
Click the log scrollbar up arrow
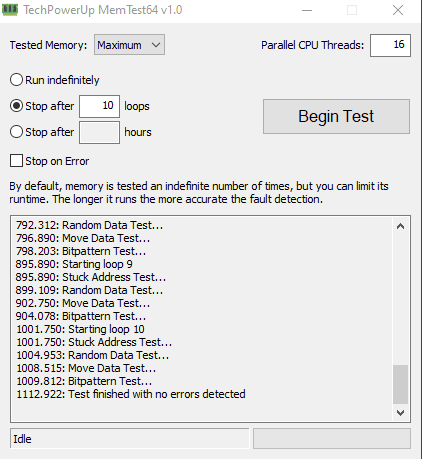pos(400,227)
